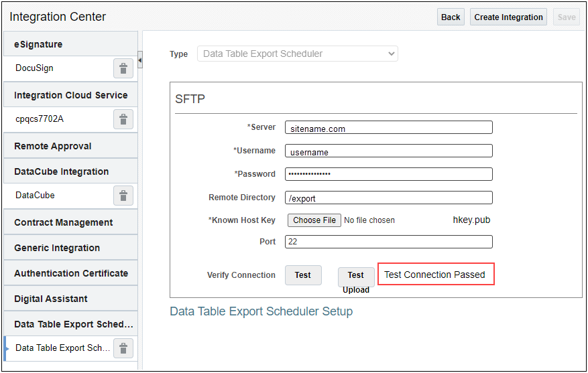Open Generic Integration category
588x373 pixels.
pyautogui.click(x=70, y=248)
